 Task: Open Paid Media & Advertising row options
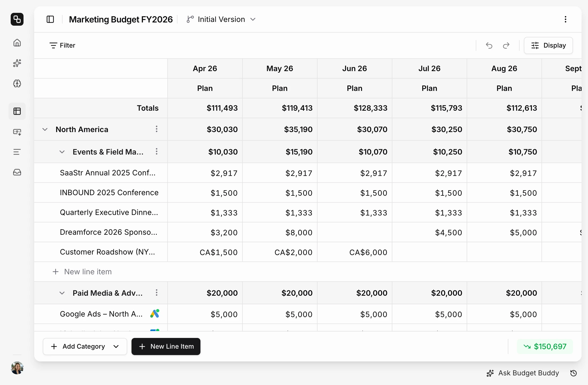coord(157,293)
